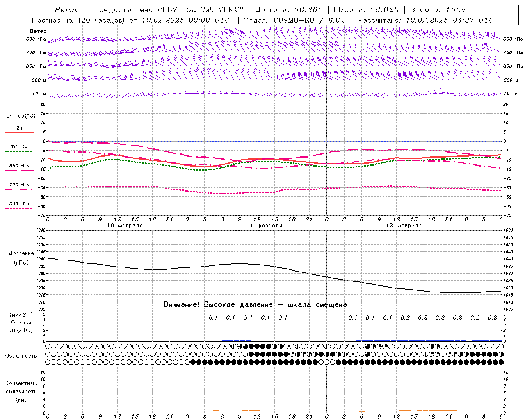Click the "12 февраля" date label
The height and width of the screenshot is (420, 525).
click(x=404, y=226)
